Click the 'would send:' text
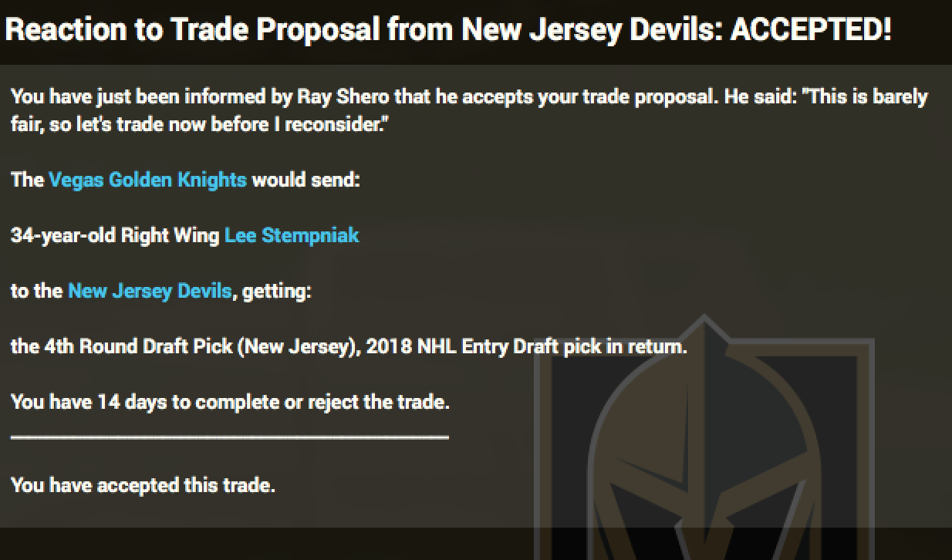This screenshot has width=952, height=560. 306,180
